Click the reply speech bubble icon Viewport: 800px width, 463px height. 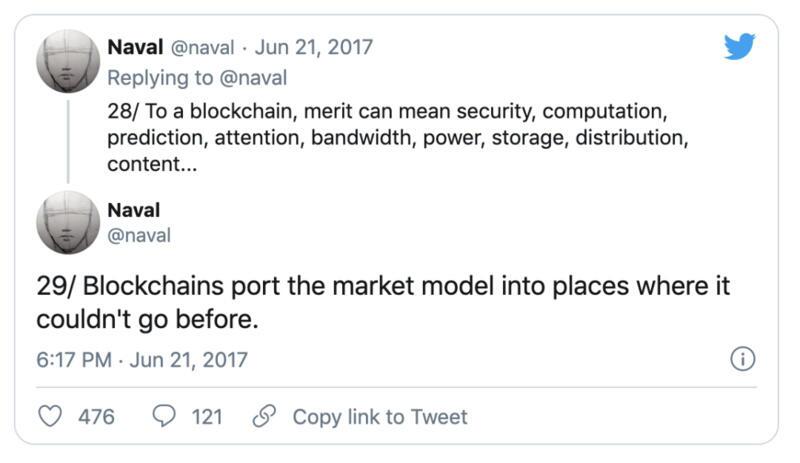[x=164, y=416]
